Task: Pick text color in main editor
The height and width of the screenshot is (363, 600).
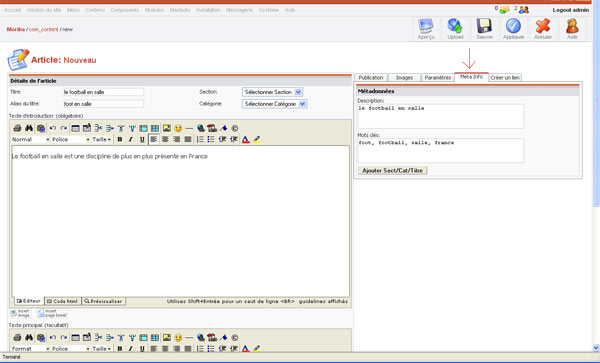Action: 246,348
